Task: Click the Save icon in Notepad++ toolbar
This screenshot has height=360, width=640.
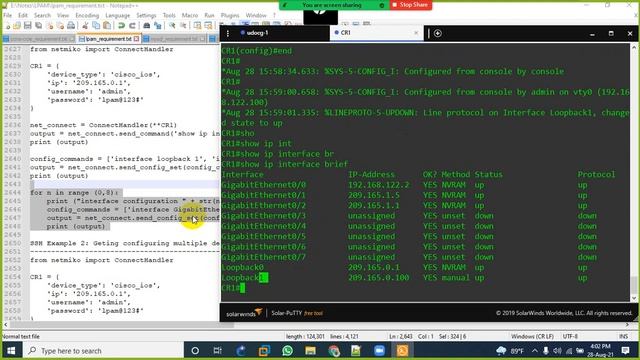Action: [x=28, y=26]
